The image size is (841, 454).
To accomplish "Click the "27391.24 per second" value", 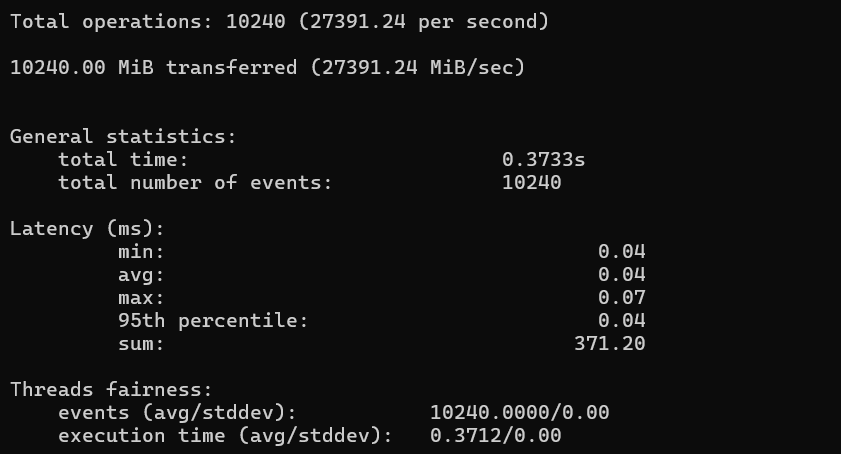I will 415,21.
